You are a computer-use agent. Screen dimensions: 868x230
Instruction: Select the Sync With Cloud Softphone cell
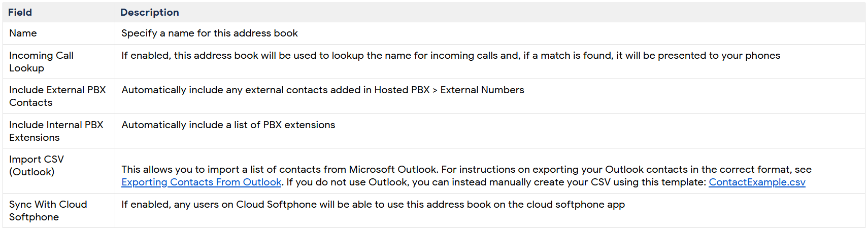[x=59, y=211]
